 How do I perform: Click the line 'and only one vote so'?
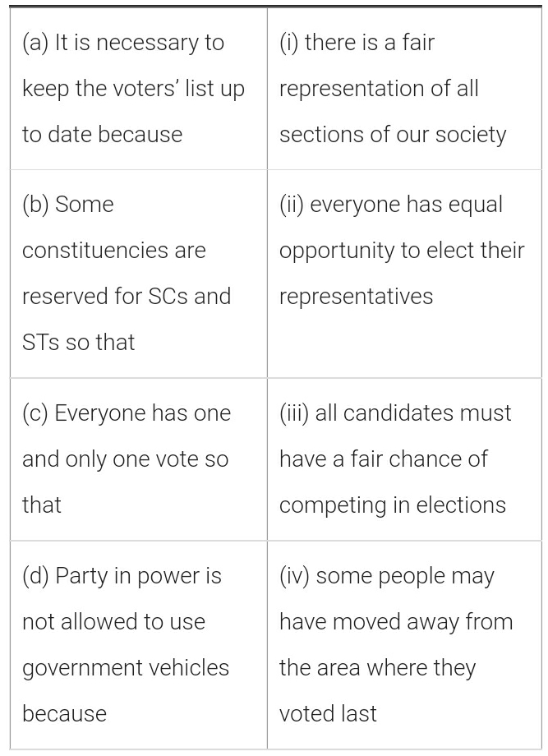tap(125, 459)
